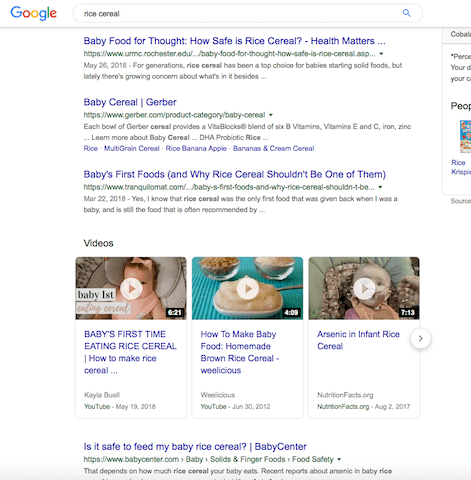Open the Is it safe BabyCenter result
The image size is (471, 480).
coord(195,447)
